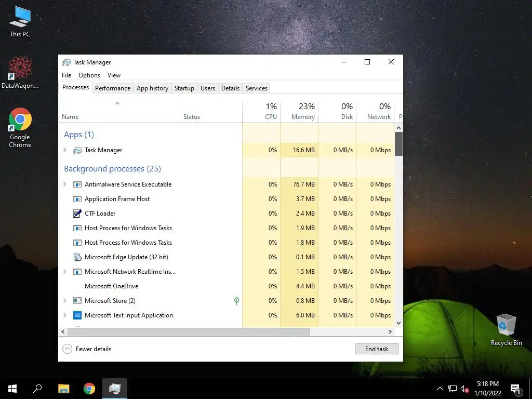Image resolution: width=532 pixels, height=399 pixels.
Task: Show hidden system tray icons
Action: 440,389
